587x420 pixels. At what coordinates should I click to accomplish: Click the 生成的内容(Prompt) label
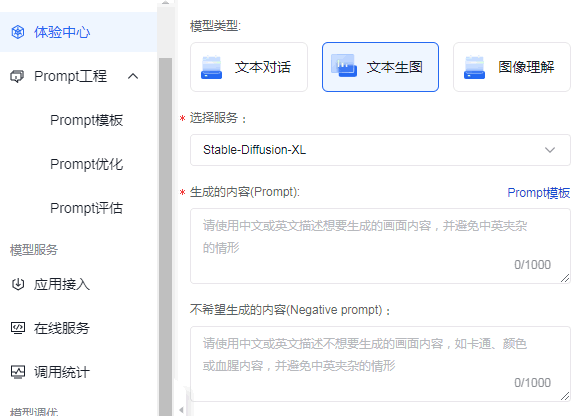tap(245, 192)
